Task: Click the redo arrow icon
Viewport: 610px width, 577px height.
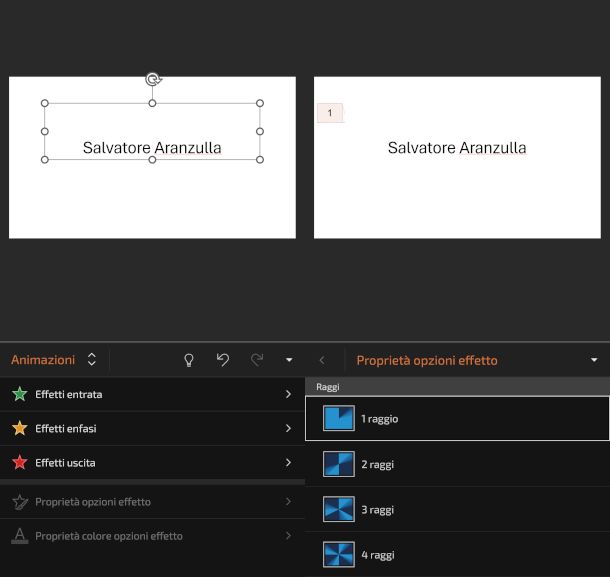Action: click(257, 360)
